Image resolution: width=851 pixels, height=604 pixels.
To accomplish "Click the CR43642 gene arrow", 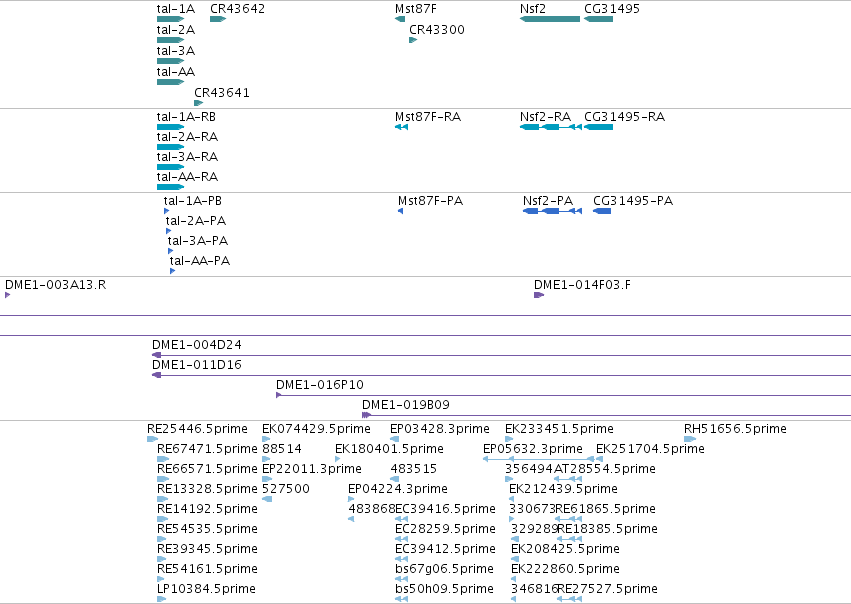I will [218, 19].
